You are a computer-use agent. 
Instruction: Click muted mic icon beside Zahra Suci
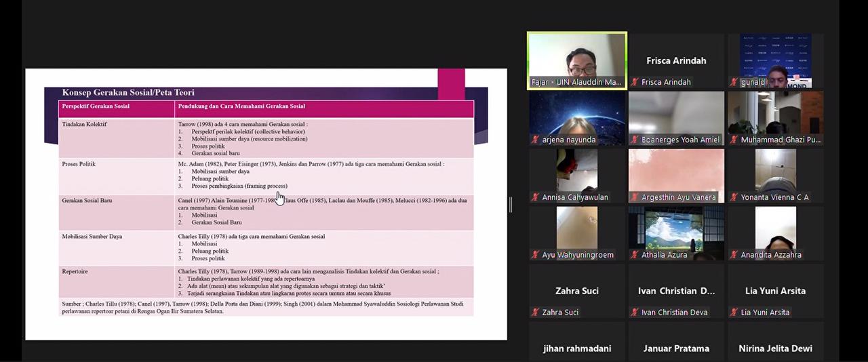536,313
